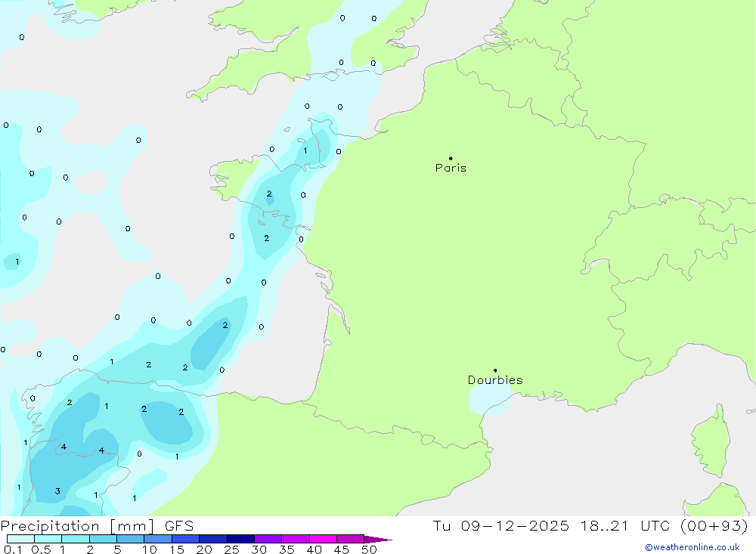Pick the 45–50 mm legend color
Image resolution: width=756 pixels, height=554 pixels.
tap(351, 539)
